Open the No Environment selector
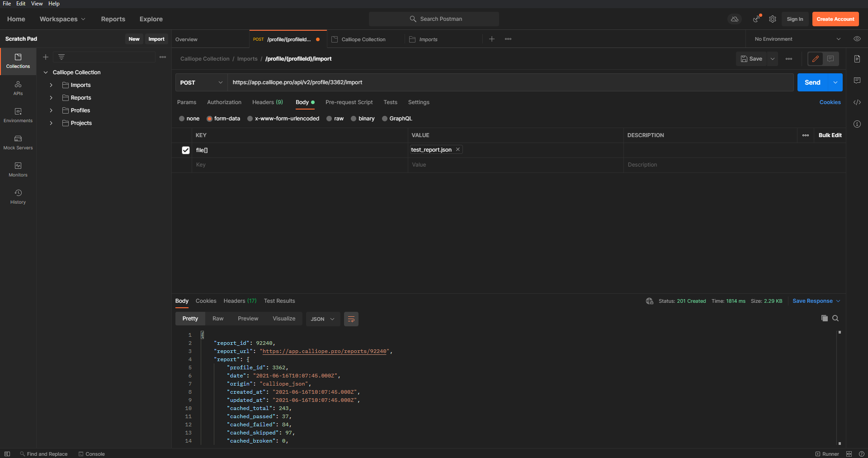 [797, 39]
